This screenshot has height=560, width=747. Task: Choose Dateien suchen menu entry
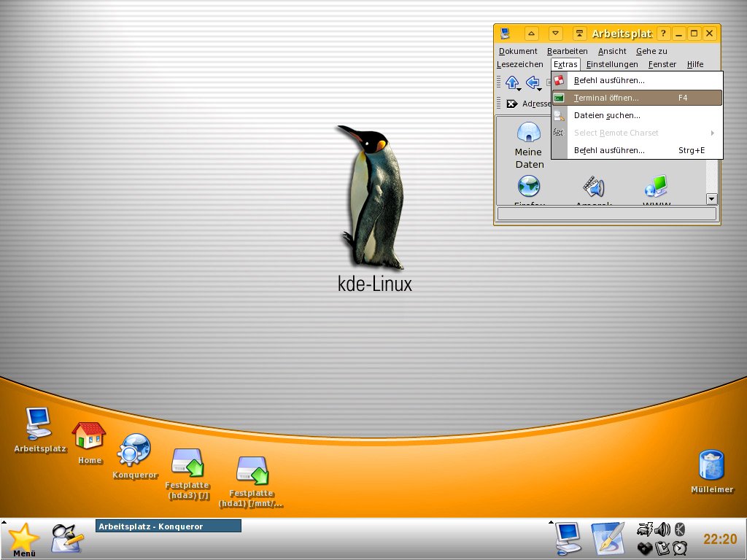coord(637,115)
